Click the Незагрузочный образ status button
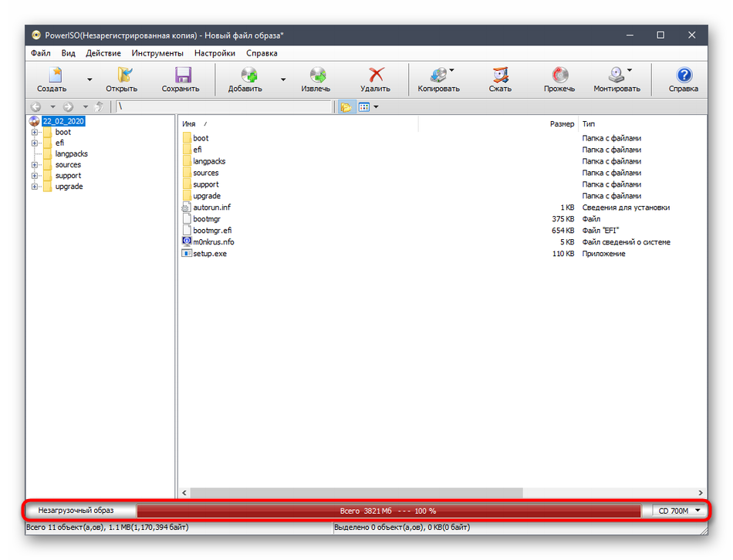The height and width of the screenshot is (560, 733). pyautogui.click(x=76, y=511)
